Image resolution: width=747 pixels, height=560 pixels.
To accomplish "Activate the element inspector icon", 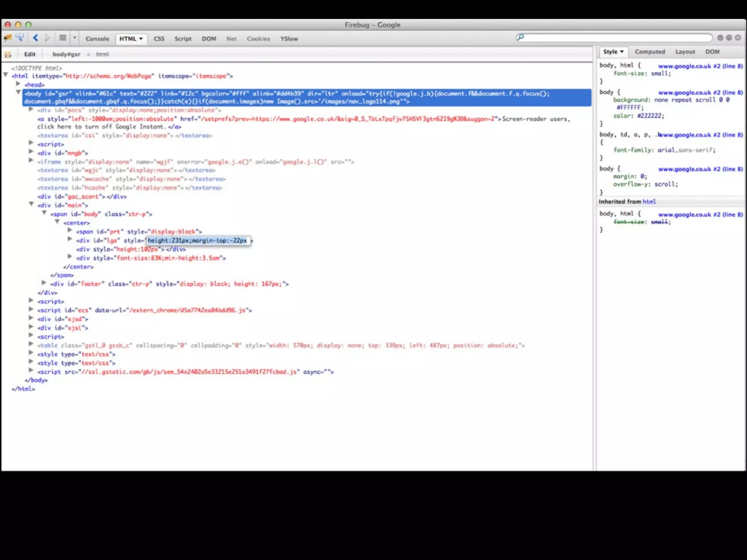I will (x=20, y=38).
